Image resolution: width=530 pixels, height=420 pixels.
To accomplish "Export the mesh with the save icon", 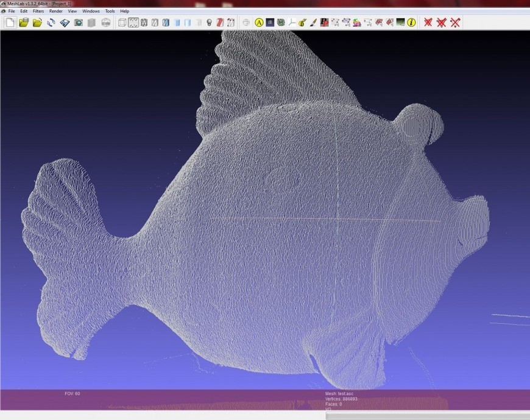I will click(x=65, y=23).
